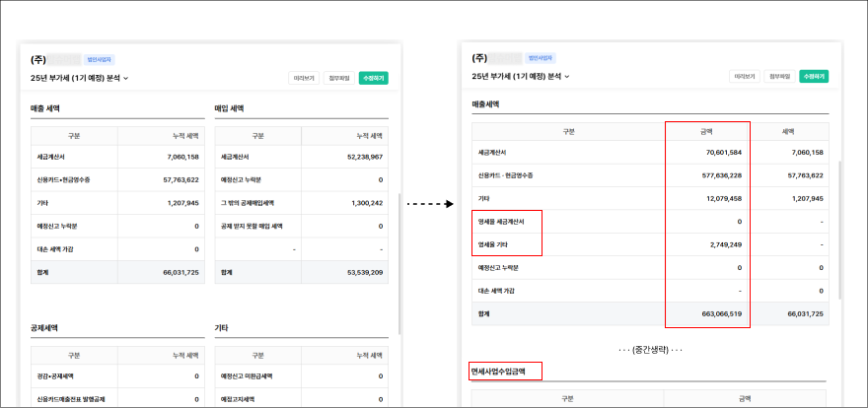
Task: Click 예정신고 미환급세액 row in 기타 table
Action: click(x=253, y=375)
